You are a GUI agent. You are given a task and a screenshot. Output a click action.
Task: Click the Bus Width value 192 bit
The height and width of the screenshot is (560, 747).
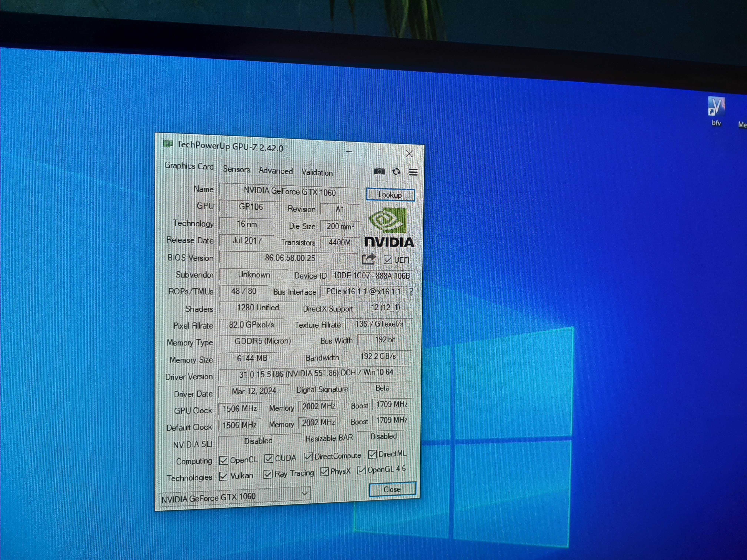(x=385, y=340)
